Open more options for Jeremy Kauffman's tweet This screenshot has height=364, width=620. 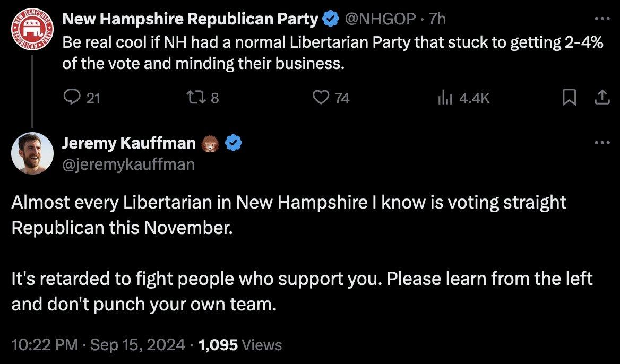600,143
